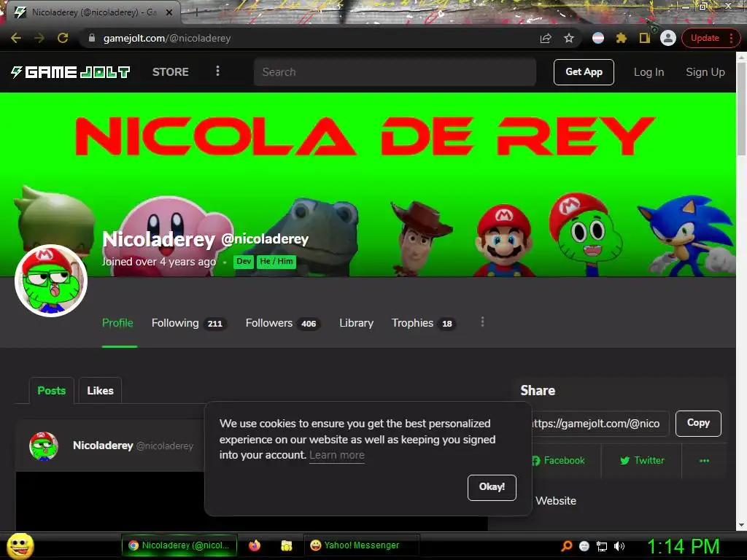Viewport: 747px width, 560px height.
Task: Switch to the Likes tab
Action: point(100,391)
